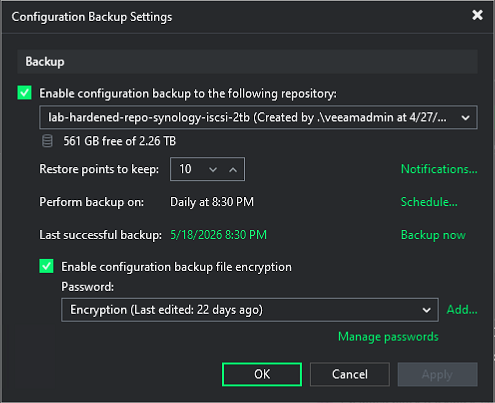Click the Backup section header

[x=247, y=62]
